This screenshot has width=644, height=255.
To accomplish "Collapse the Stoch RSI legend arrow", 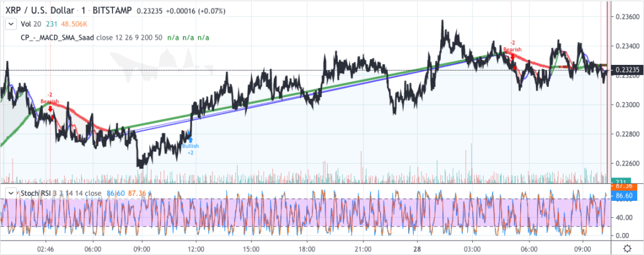I will pos(10,192).
